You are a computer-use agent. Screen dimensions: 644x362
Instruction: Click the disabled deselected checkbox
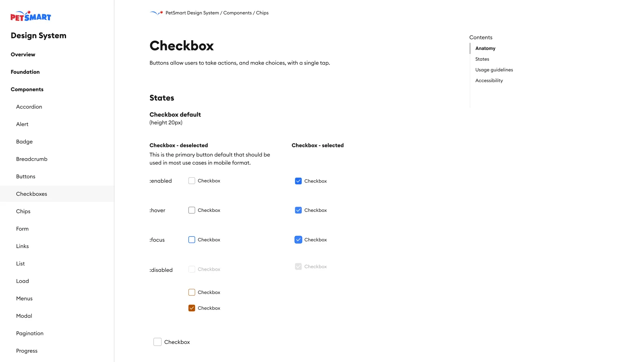(192, 269)
